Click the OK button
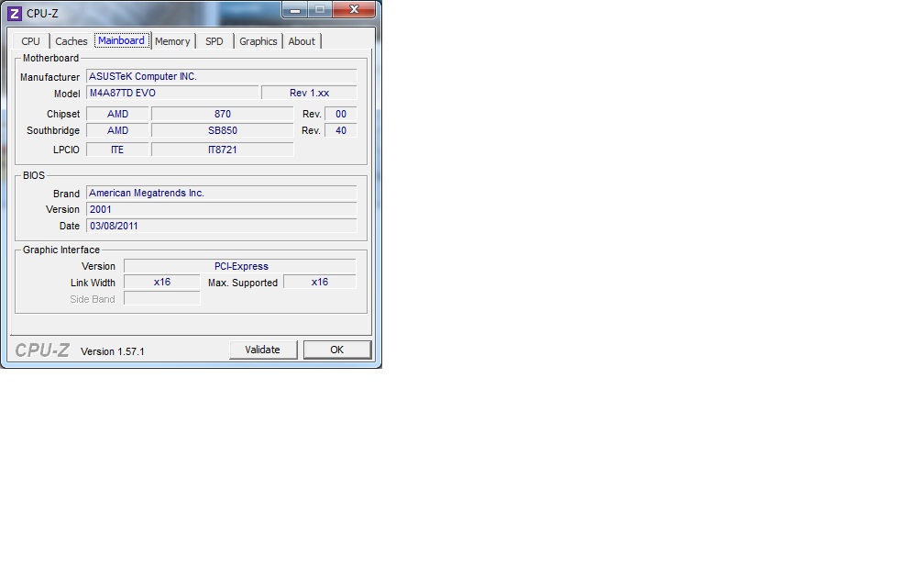The width and height of the screenshot is (924, 578). 336,350
